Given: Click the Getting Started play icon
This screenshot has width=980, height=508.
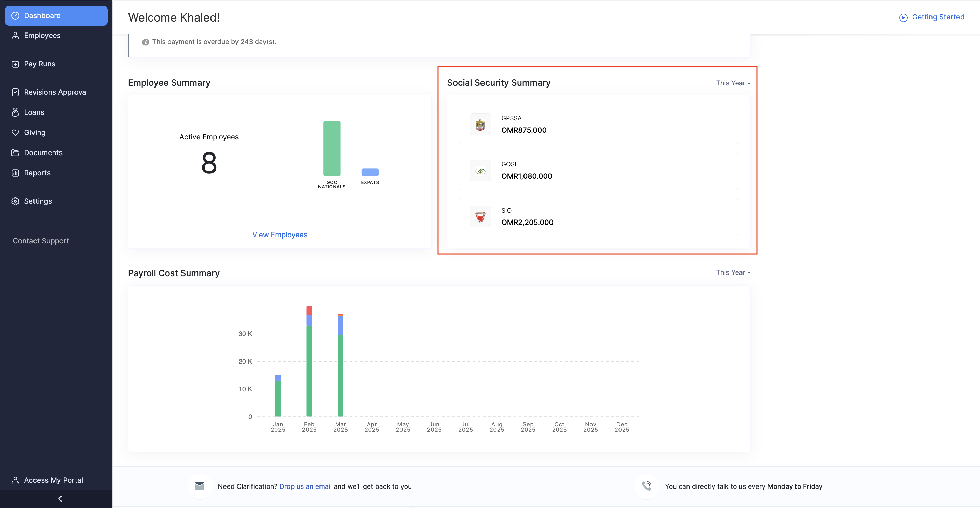Looking at the screenshot, I should [x=903, y=17].
